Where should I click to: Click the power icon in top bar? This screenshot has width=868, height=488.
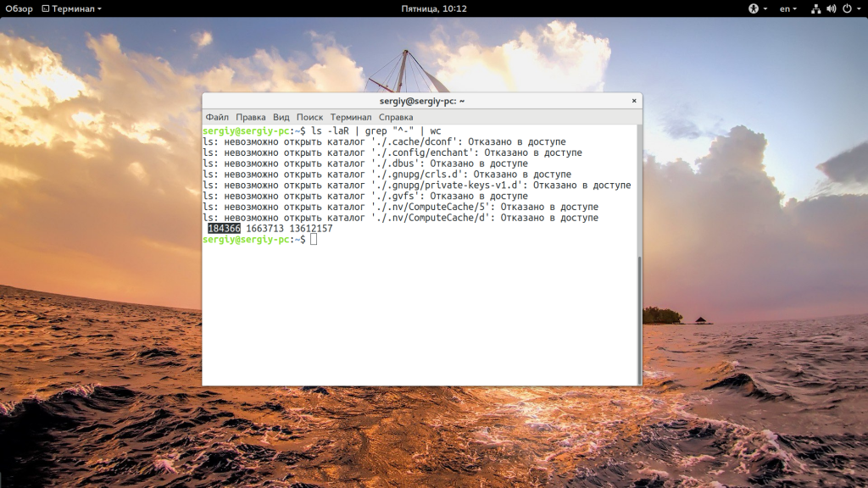click(x=846, y=8)
